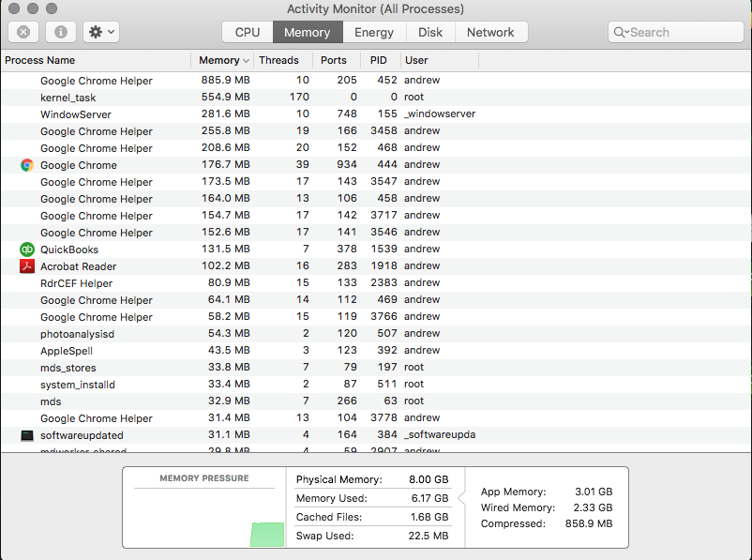This screenshot has width=752, height=560.
Task: Select Google Chrome Helper with PID 3458
Action: pyautogui.click(x=376, y=131)
